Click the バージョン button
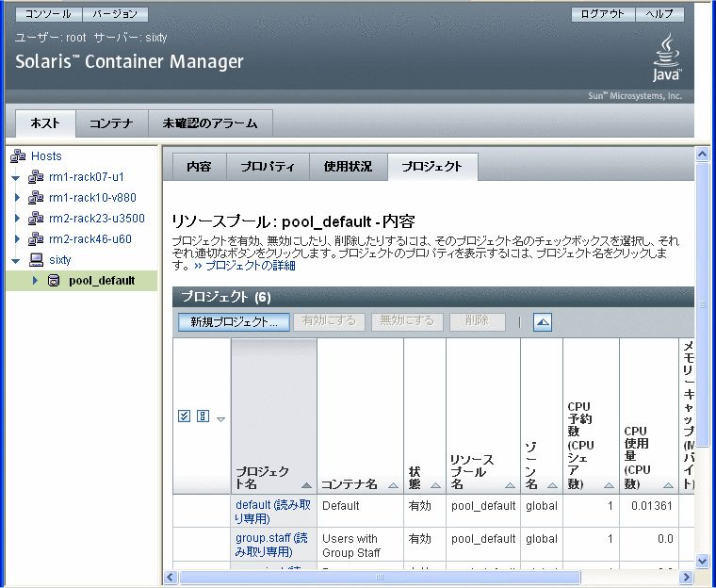This screenshot has height=588, width=716. pyautogui.click(x=115, y=14)
